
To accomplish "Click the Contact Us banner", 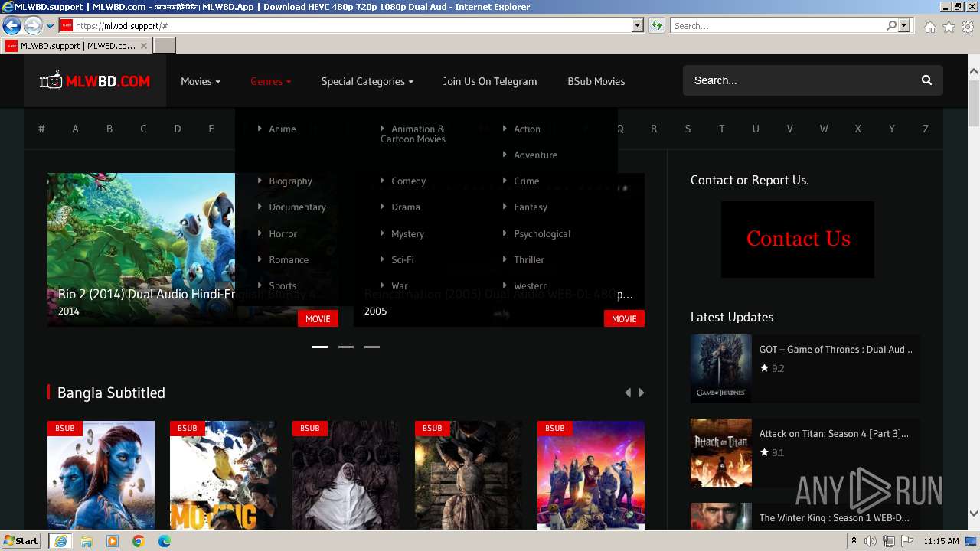I will click(x=798, y=240).
